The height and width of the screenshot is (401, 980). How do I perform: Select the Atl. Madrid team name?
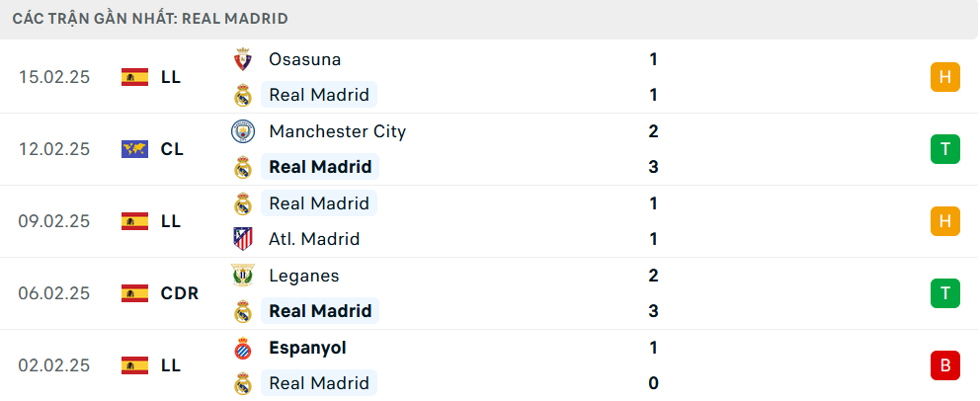[x=314, y=239]
